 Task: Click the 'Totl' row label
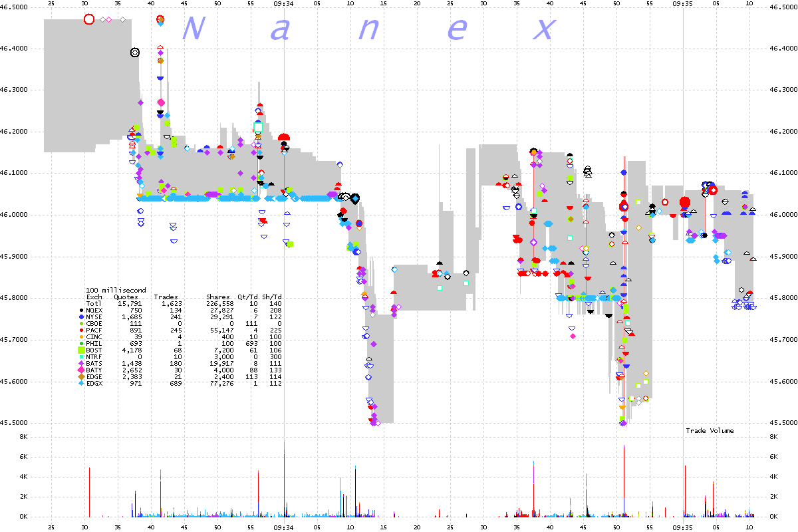pyautogui.click(x=94, y=303)
